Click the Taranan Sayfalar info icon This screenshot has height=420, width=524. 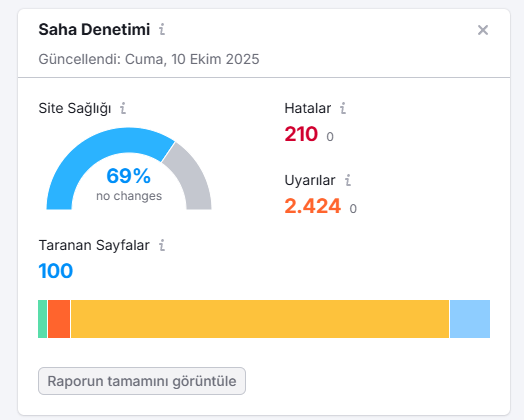(162, 245)
